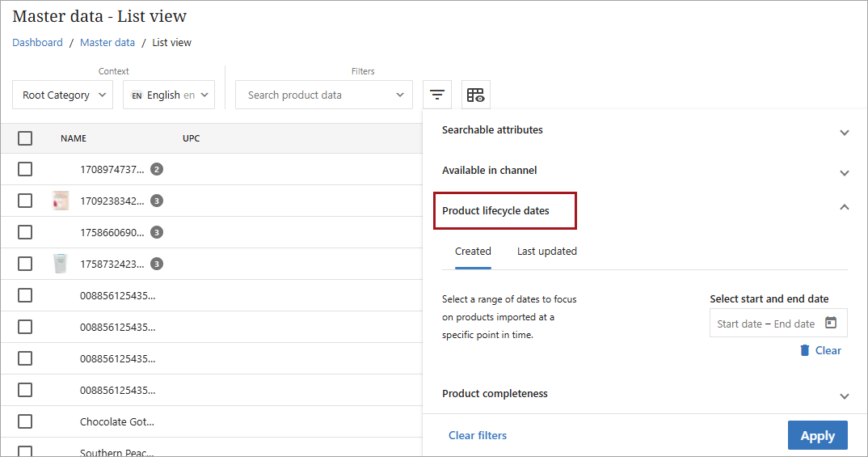Click the trash icon beside Clear
The height and width of the screenshot is (457, 868).
click(x=804, y=350)
